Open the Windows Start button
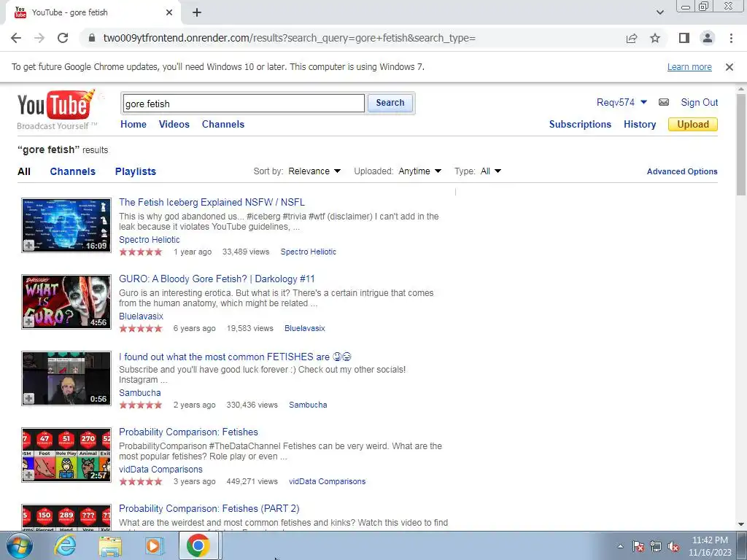The image size is (747, 560). pyautogui.click(x=19, y=545)
